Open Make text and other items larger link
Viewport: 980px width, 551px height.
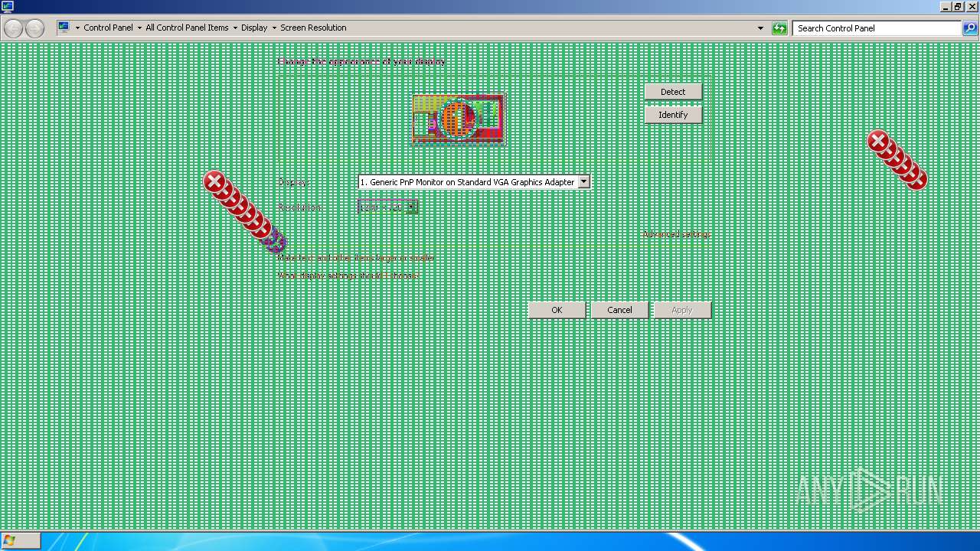point(355,258)
